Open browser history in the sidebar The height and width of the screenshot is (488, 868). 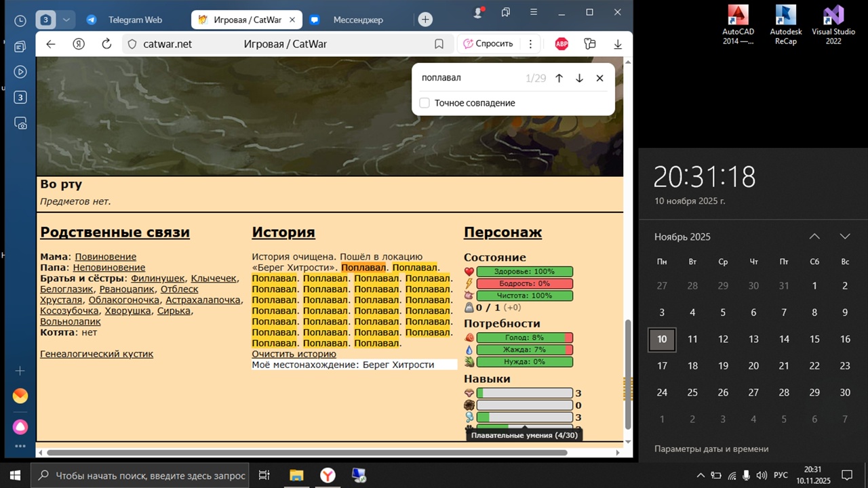pos(20,21)
